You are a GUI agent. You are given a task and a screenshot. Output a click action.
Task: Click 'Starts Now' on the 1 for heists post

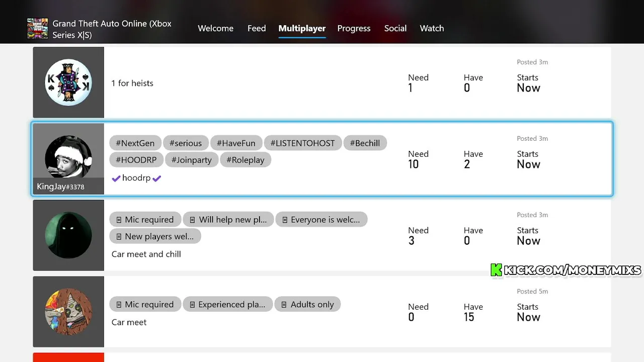[x=528, y=83]
